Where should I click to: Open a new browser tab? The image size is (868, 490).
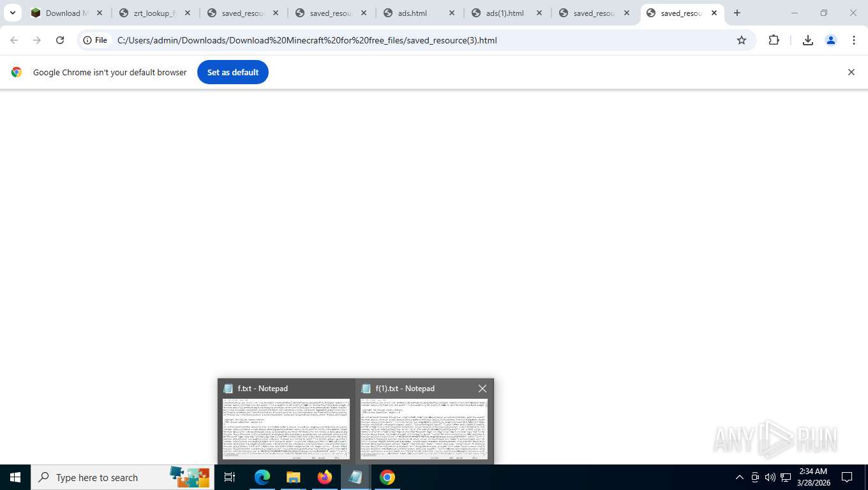(737, 13)
